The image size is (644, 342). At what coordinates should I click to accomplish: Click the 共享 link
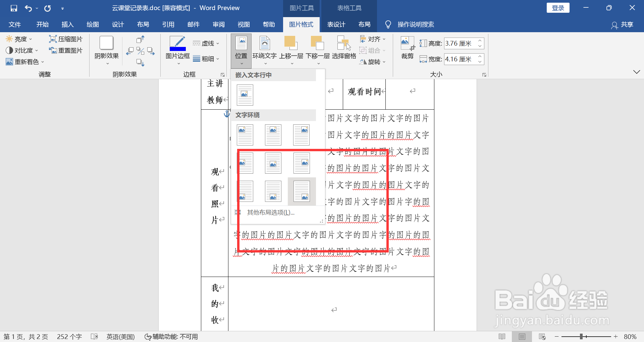627,24
